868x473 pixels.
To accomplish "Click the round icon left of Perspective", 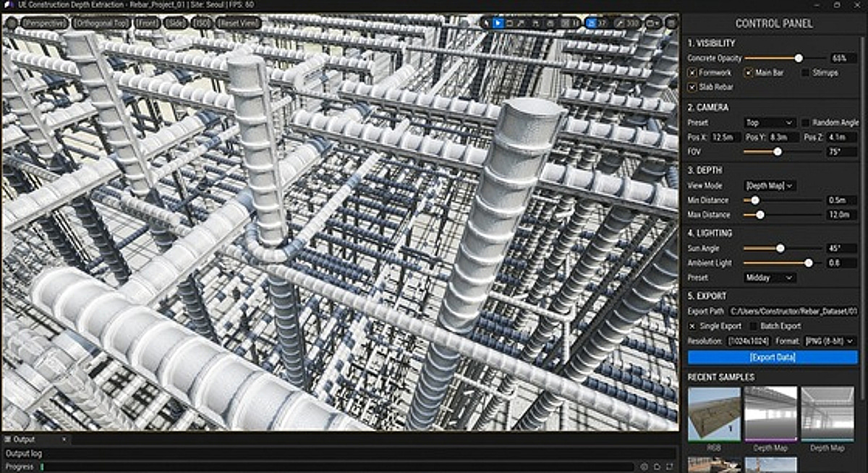I will (x=12, y=23).
